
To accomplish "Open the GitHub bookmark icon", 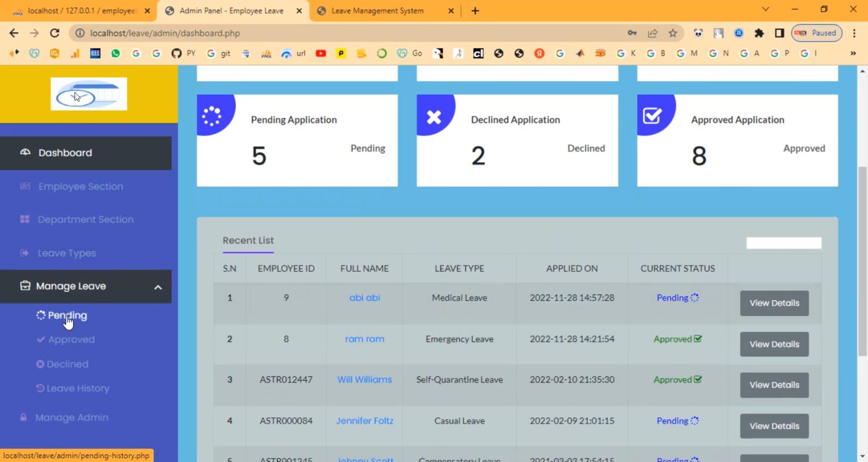I will (176, 53).
